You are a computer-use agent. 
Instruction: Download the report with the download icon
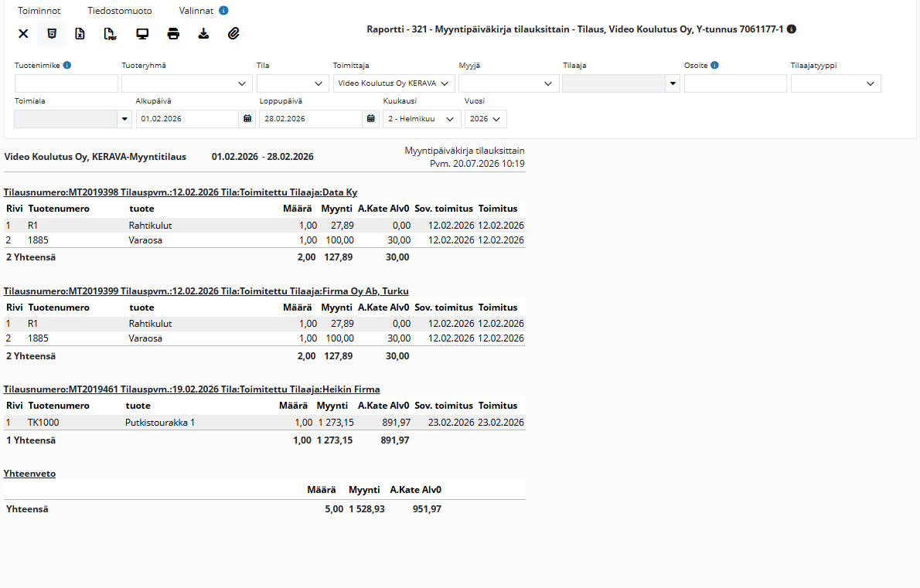click(x=203, y=34)
